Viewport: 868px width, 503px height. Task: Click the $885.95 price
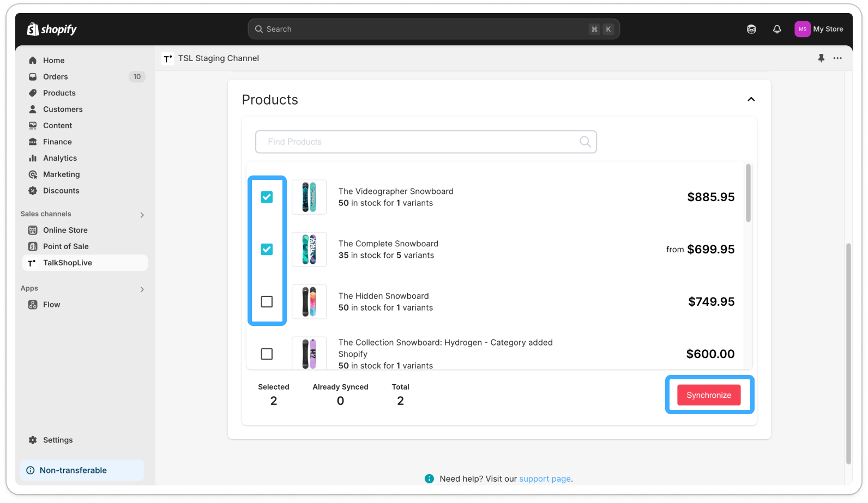tap(711, 197)
